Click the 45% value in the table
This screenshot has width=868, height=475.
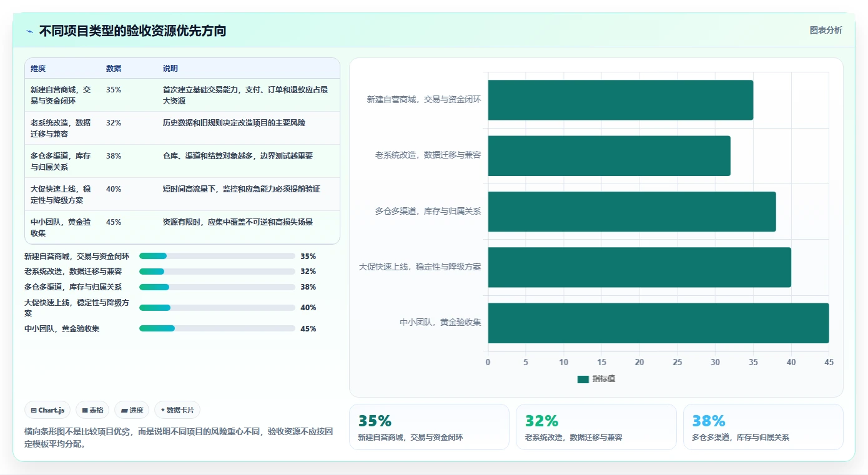click(x=114, y=222)
